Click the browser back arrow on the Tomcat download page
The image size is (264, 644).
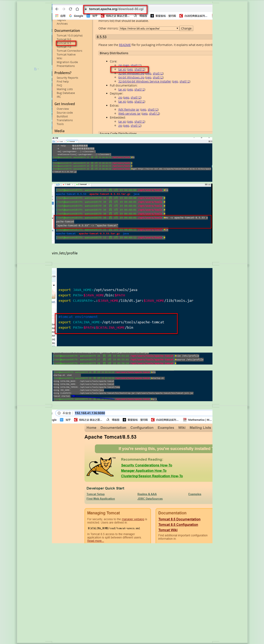pos(57,9)
